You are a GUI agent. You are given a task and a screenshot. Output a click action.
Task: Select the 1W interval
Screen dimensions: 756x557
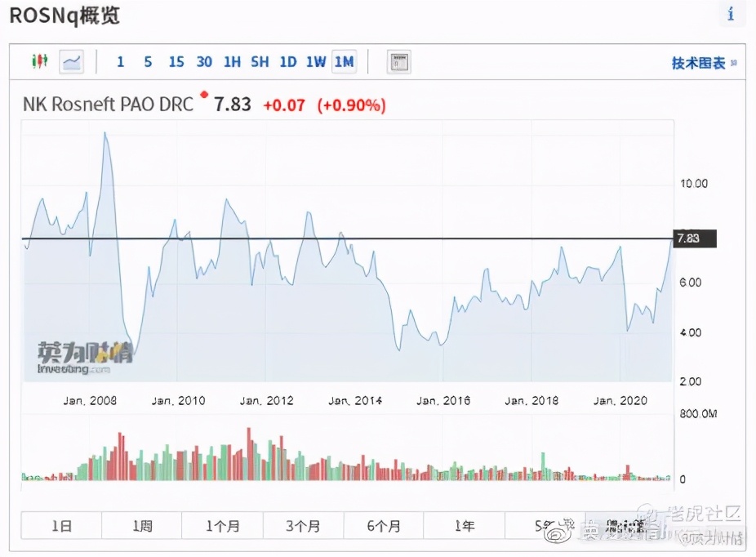pyautogui.click(x=315, y=62)
